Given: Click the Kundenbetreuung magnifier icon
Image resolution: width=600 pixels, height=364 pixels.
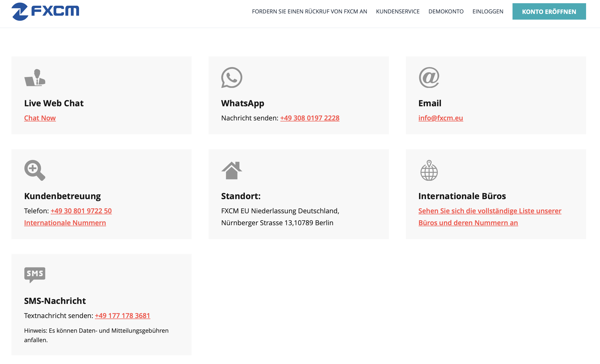Looking at the screenshot, I should coord(35,170).
